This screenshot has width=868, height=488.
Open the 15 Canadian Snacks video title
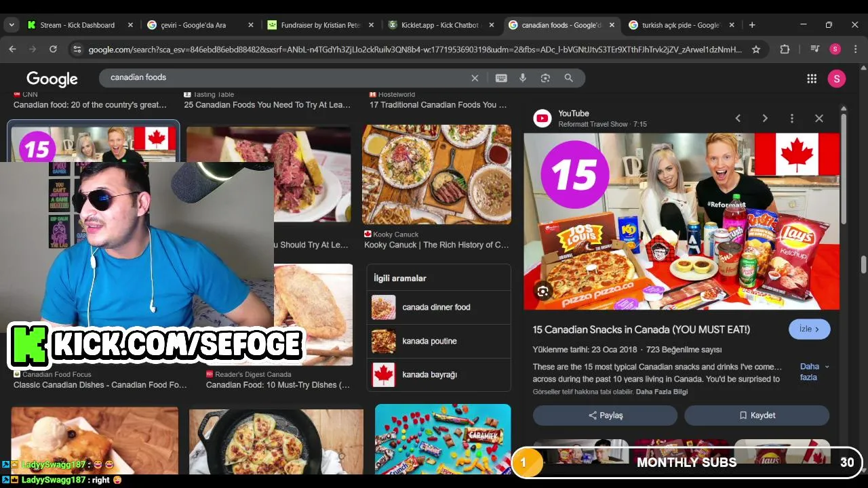click(641, 329)
